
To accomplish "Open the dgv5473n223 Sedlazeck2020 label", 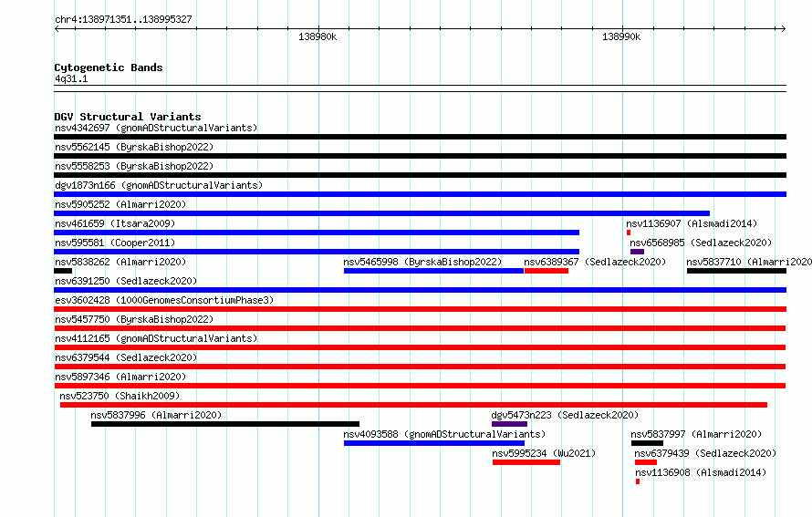I will click(565, 415).
